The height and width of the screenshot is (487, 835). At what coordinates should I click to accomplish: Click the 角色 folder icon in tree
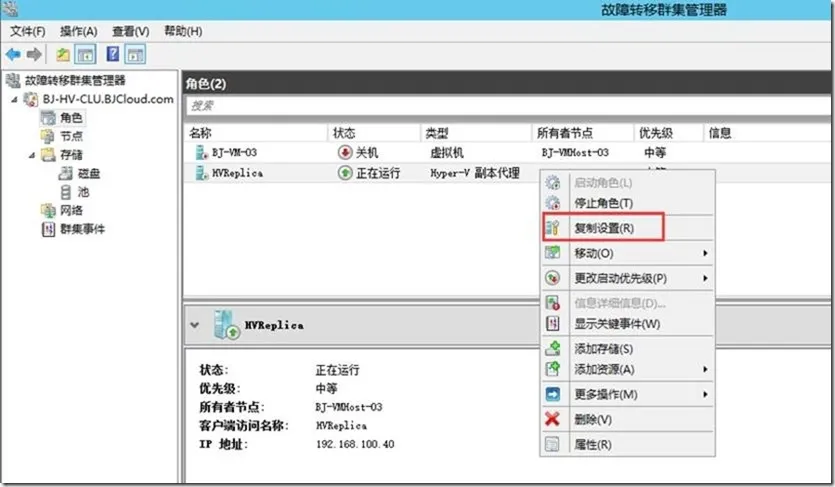point(48,118)
